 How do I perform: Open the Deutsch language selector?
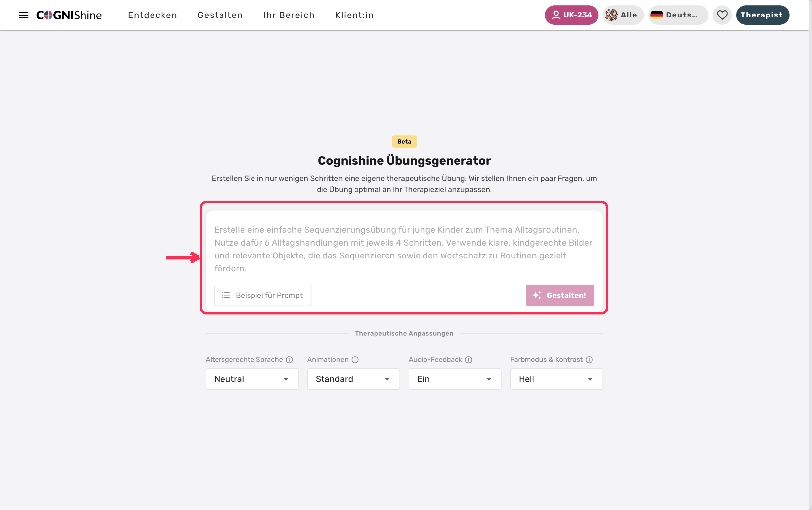pos(678,15)
